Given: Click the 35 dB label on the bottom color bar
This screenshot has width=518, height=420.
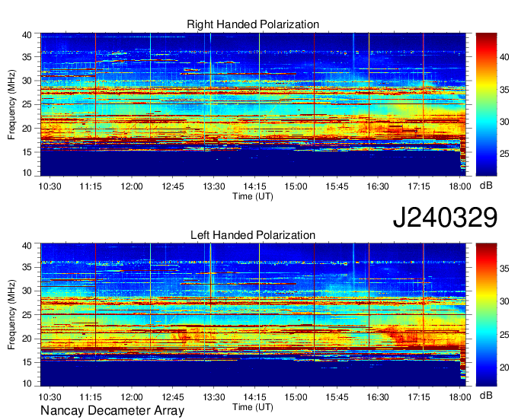Looking at the screenshot, I should (x=504, y=269).
